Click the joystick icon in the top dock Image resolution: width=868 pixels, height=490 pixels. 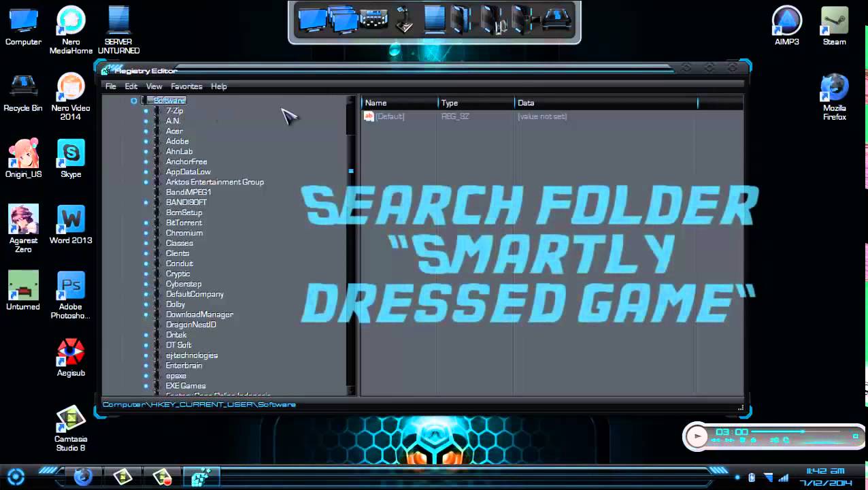pos(404,19)
